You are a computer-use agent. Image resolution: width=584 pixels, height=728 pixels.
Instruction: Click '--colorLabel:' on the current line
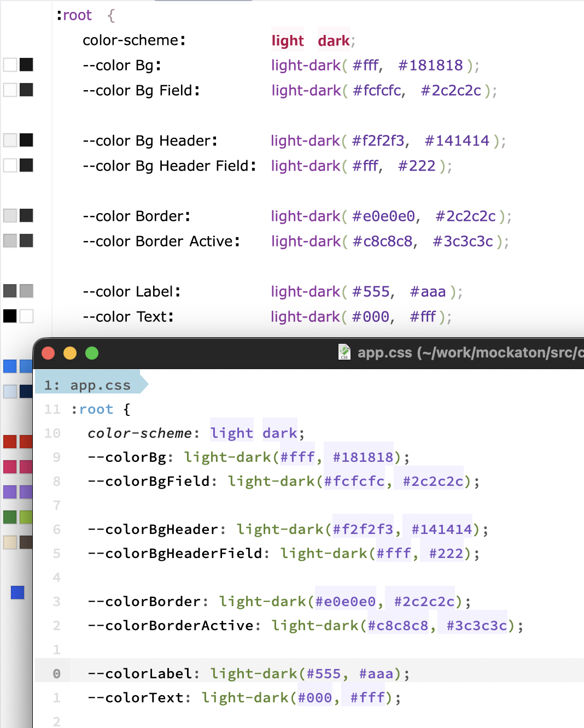(144, 674)
